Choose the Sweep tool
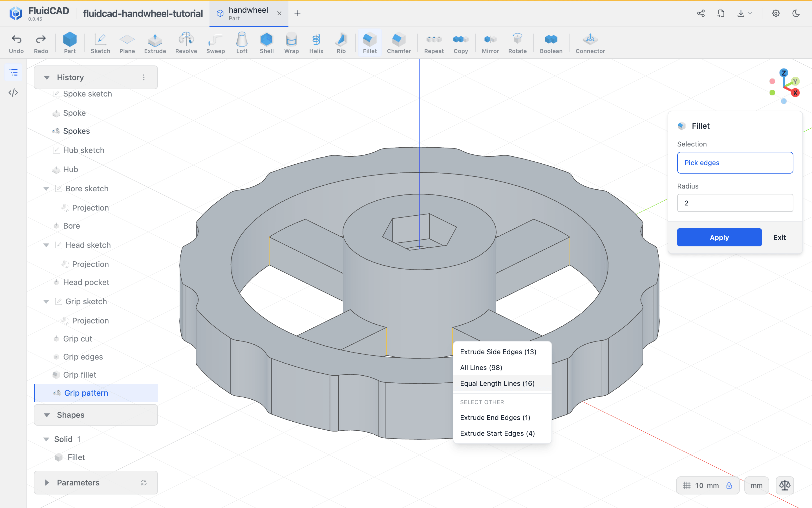 pos(215,43)
